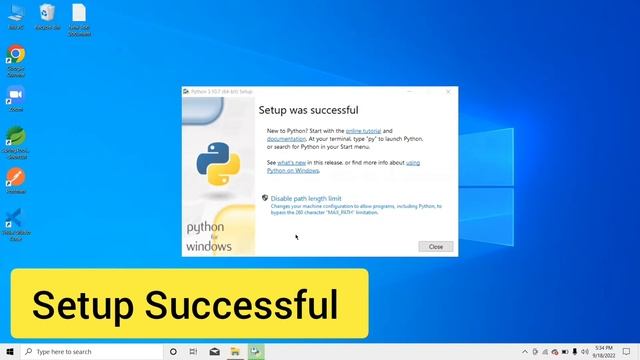Open the notification center icon
640x360 pixels.
point(627,351)
